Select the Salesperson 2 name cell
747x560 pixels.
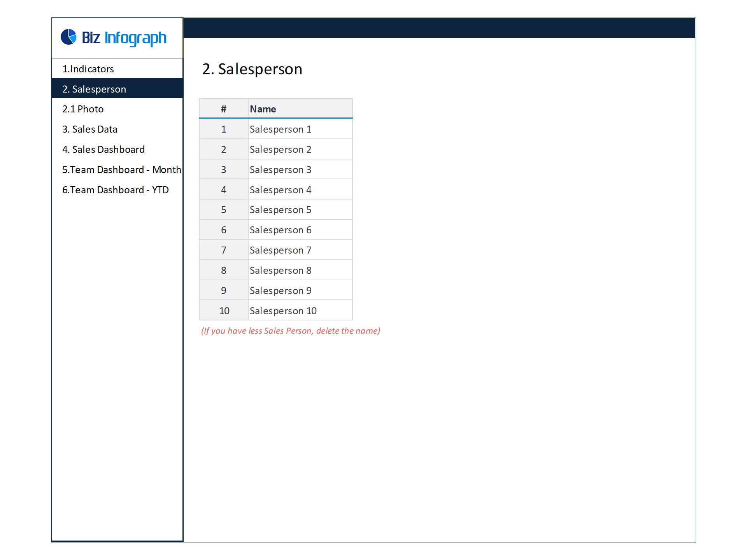click(300, 149)
